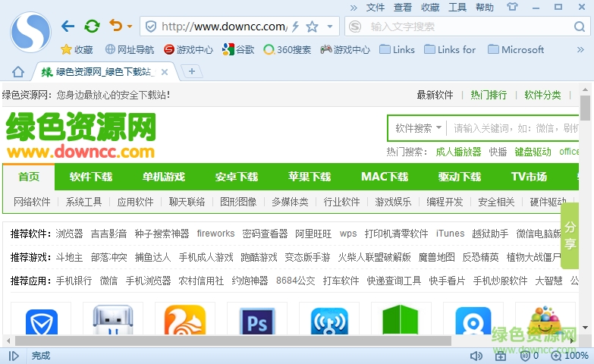Mute page sound with the speaker icon

pyautogui.click(x=476, y=355)
